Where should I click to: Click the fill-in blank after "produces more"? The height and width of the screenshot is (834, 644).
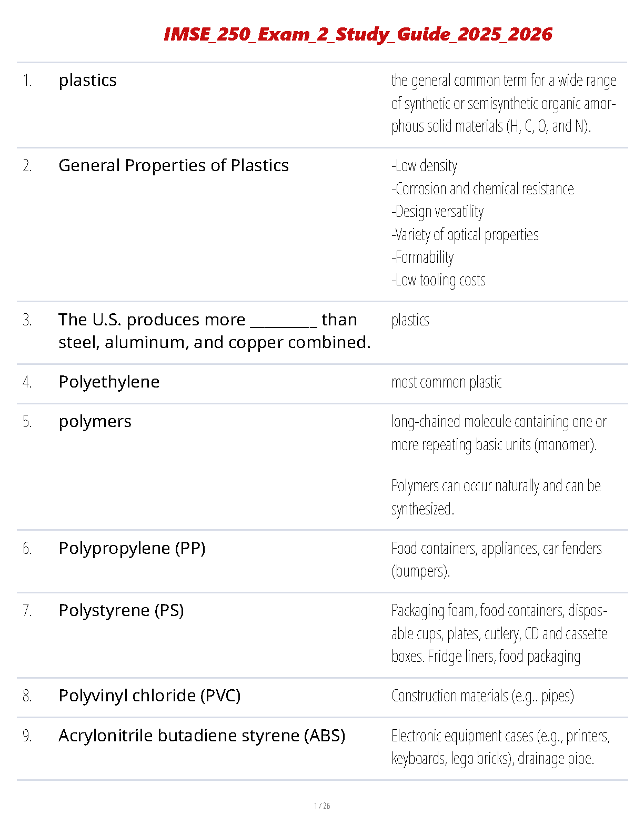point(284,321)
